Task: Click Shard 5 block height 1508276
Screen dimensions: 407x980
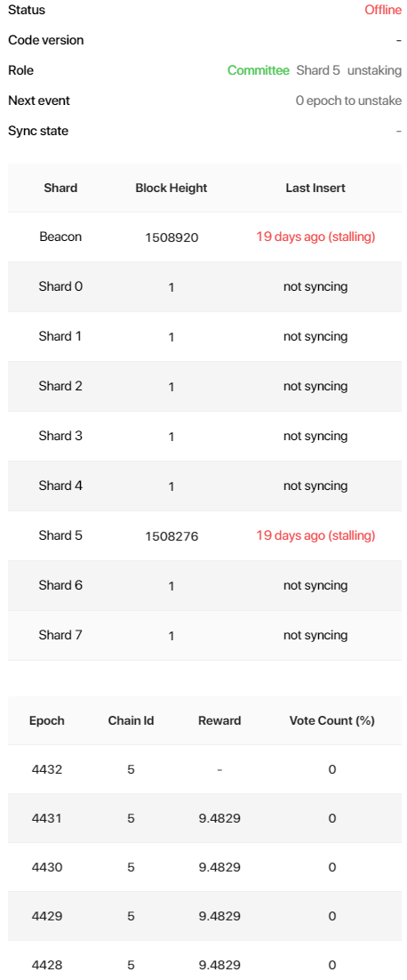Action: (x=172, y=536)
